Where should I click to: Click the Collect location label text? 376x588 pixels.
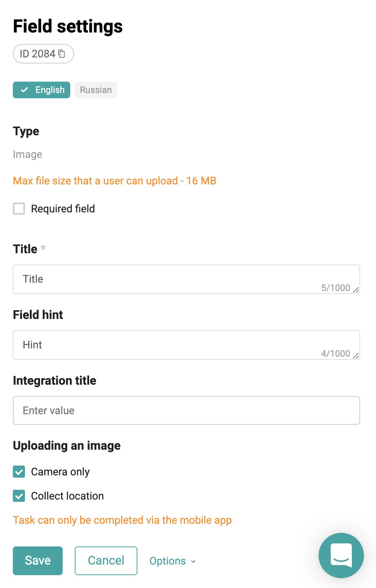(67, 496)
